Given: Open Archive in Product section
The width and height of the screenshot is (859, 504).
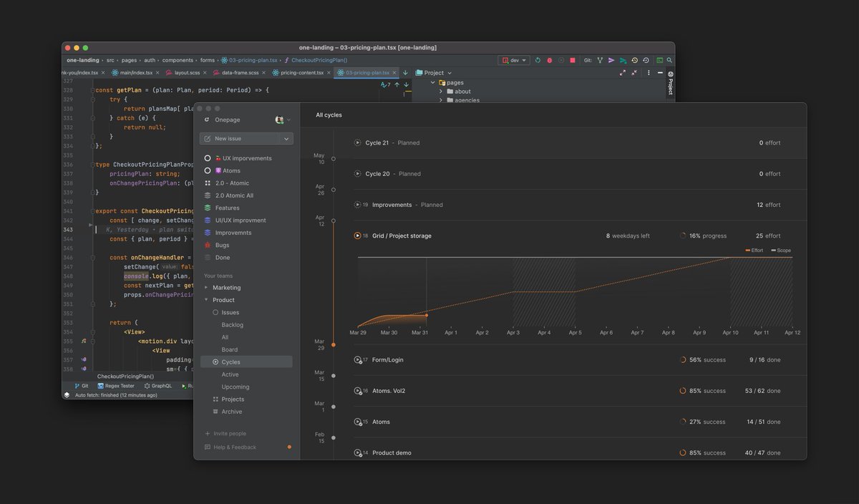Looking at the screenshot, I should pos(227,412).
